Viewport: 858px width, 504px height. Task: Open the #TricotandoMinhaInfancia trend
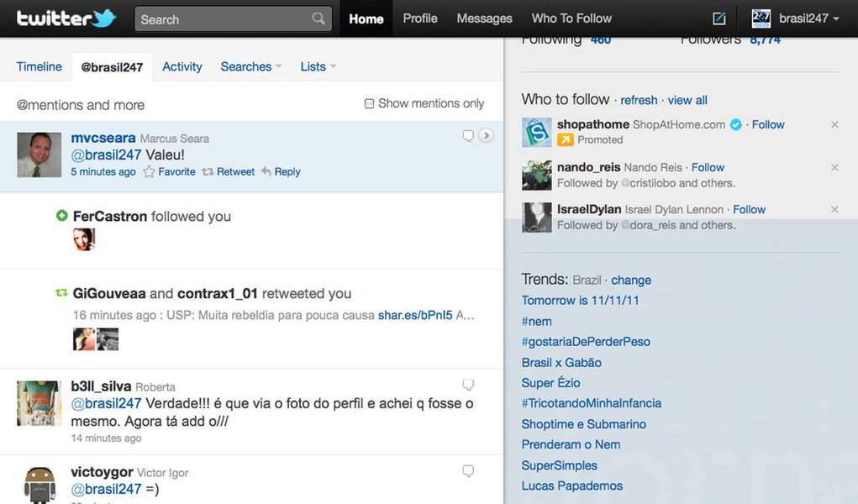click(x=591, y=403)
